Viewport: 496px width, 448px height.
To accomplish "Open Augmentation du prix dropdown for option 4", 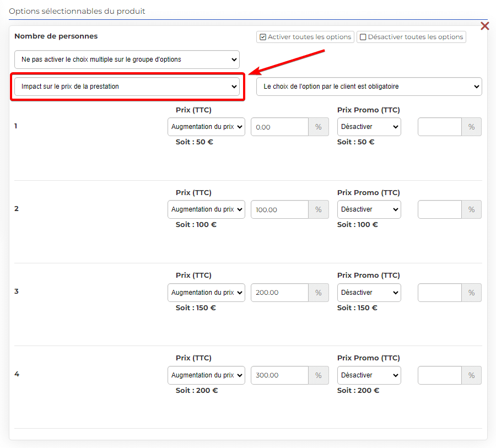I will (x=206, y=375).
